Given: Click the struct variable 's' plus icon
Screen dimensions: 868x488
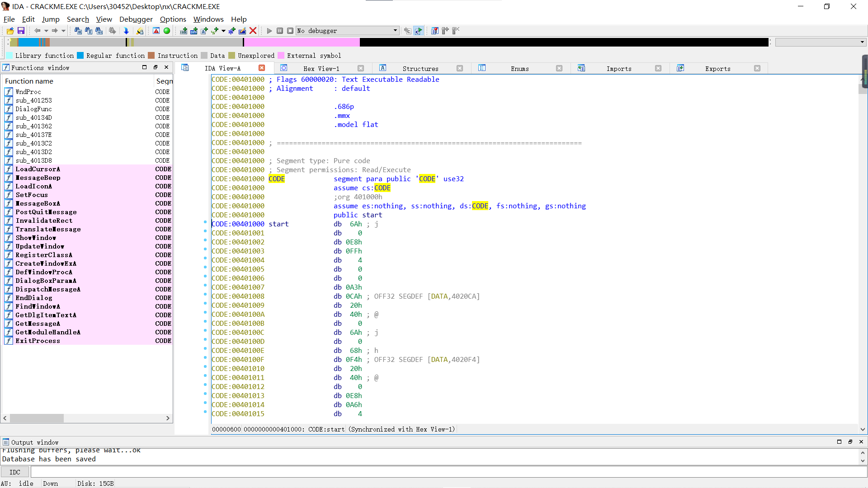Looking at the screenshot, I should click(x=215, y=31).
